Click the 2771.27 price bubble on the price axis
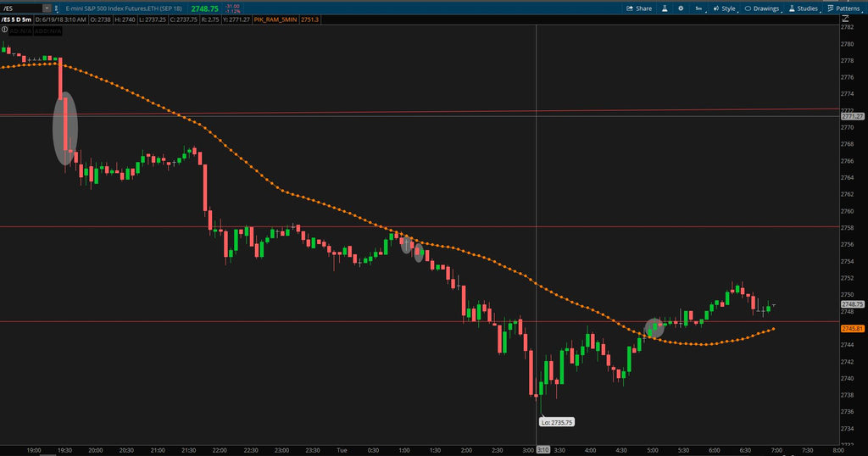 (x=853, y=116)
